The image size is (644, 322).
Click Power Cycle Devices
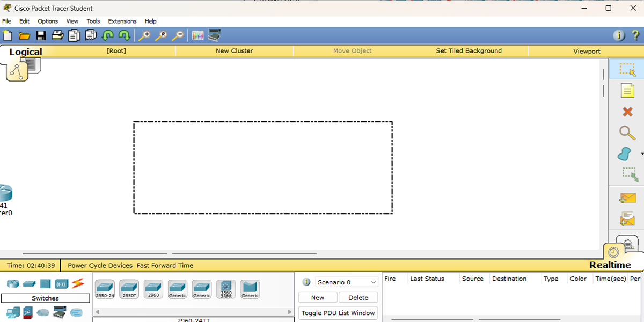[100, 266]
